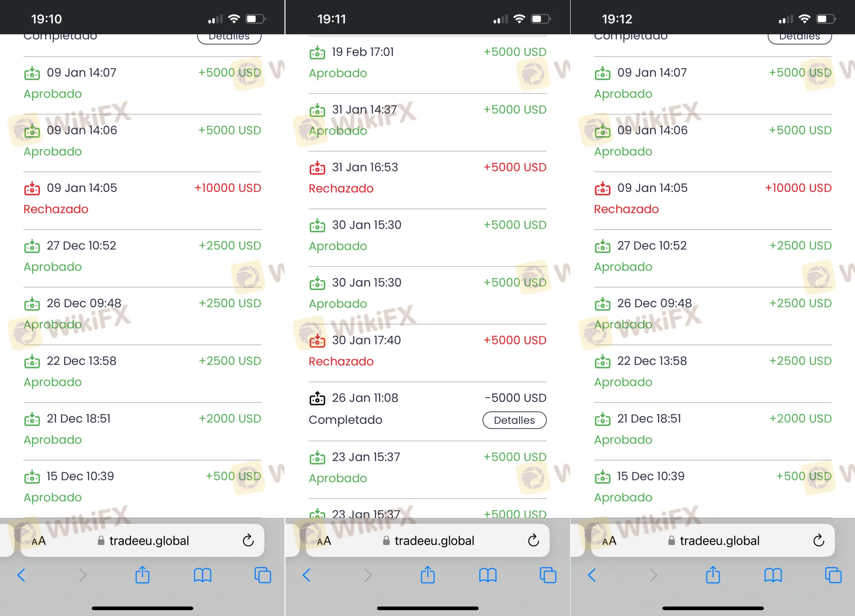Tap tradeeu.global URL field in the middle phone
The height and width of the screenshot is (616, 855).
click(x=427, y=541)
